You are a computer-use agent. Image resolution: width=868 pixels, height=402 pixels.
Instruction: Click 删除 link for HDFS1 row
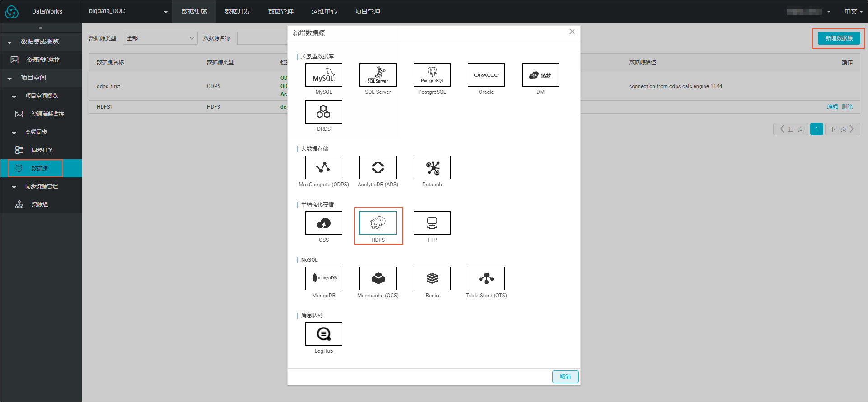pyautogui.click(x=847, y=107)
